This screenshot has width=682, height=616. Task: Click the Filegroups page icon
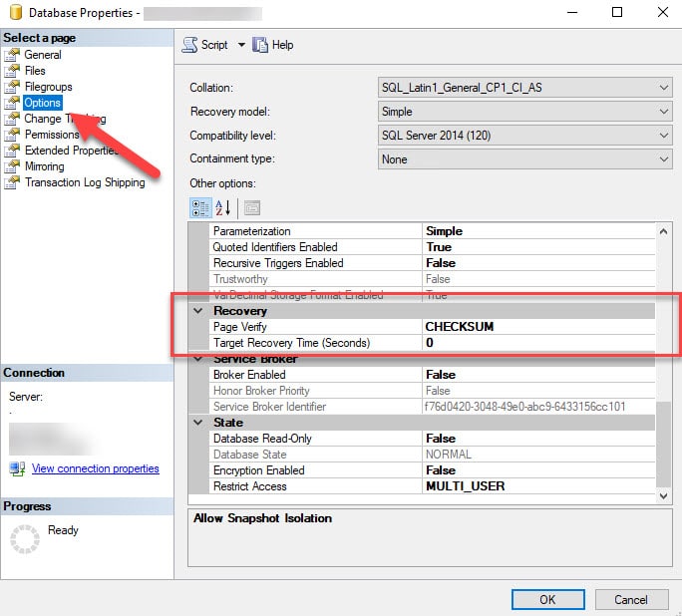click(x=12, y=87)
